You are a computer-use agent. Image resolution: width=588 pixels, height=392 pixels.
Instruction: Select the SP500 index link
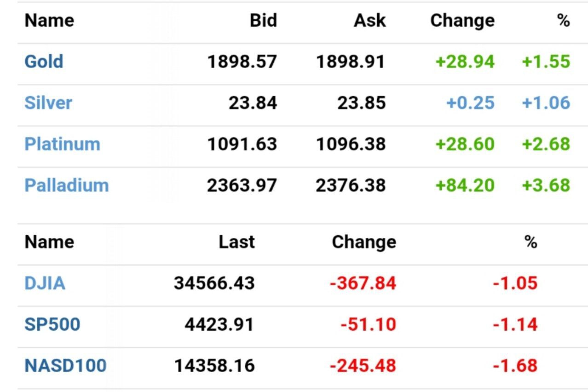[52, 325]
